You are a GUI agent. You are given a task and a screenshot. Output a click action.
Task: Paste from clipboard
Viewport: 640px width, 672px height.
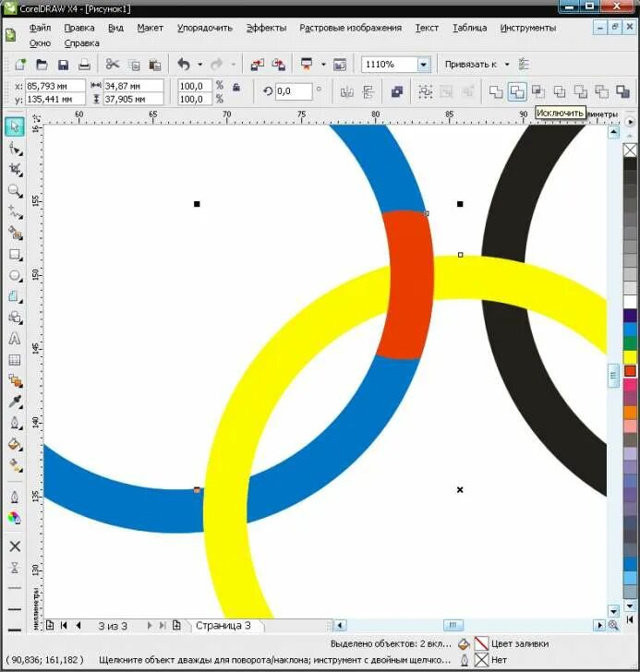(x=155, y=65)
